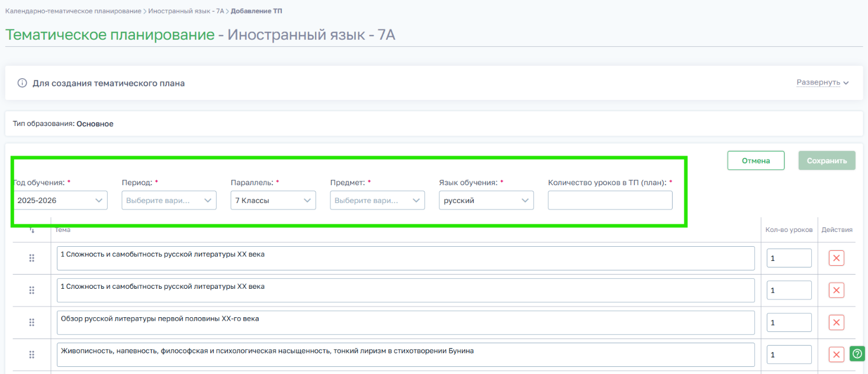Screen dimensions: 868x374
Task: Expand the 'Развернуть' info section
Action: click(x=822, y=83)
